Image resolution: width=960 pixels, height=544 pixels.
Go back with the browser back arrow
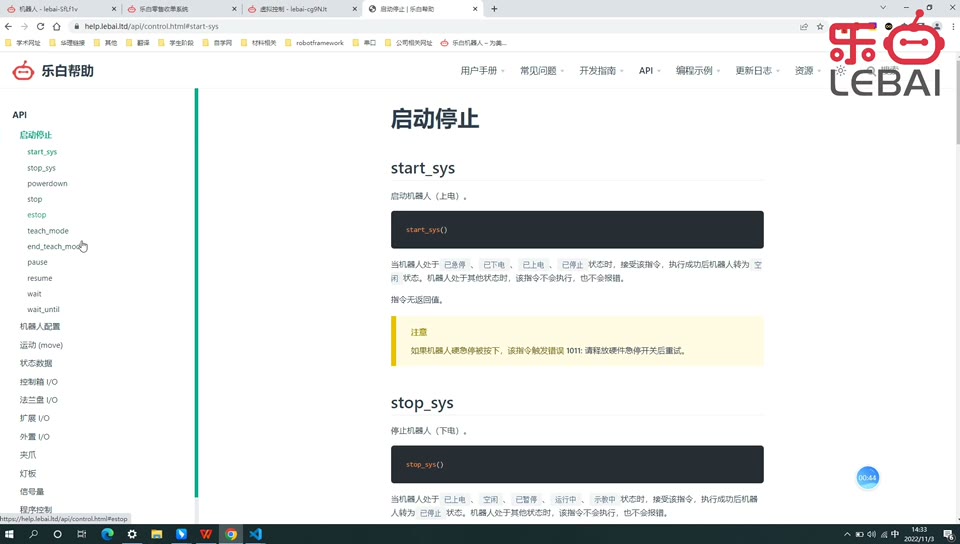pos(8,26)
